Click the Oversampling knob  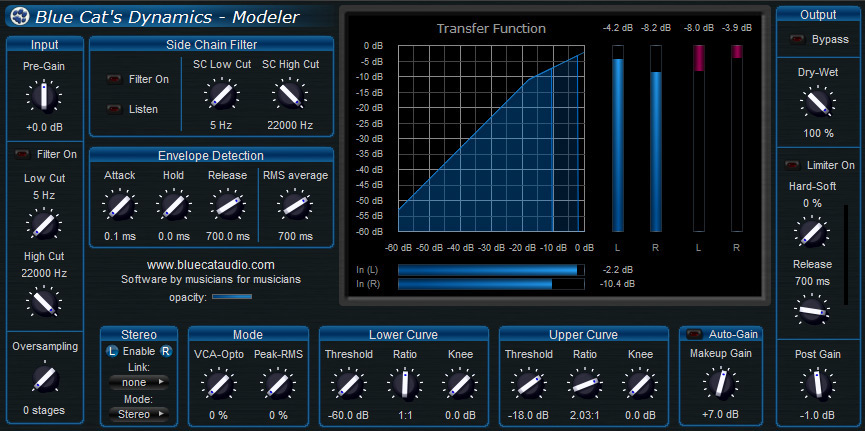[45, 379]
